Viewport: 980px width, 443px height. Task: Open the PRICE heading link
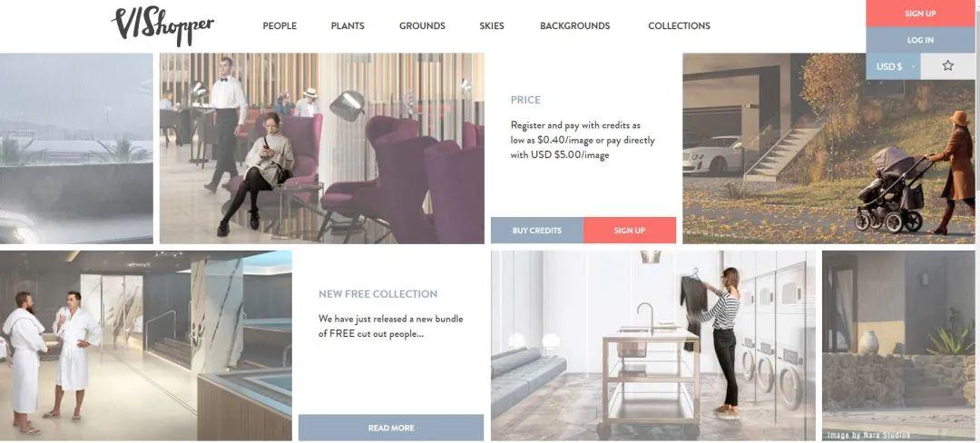tap(525, 99)
